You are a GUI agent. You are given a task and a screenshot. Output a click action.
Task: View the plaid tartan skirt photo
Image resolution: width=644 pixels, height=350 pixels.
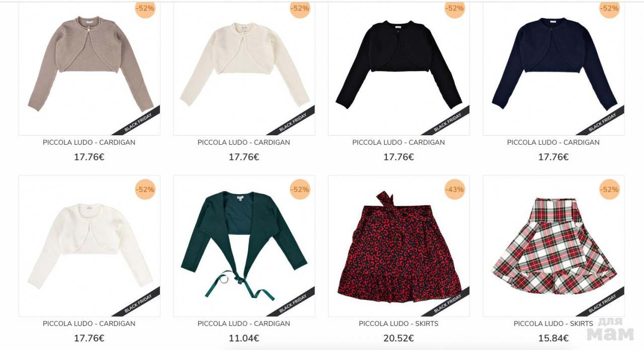pos(553,246)
